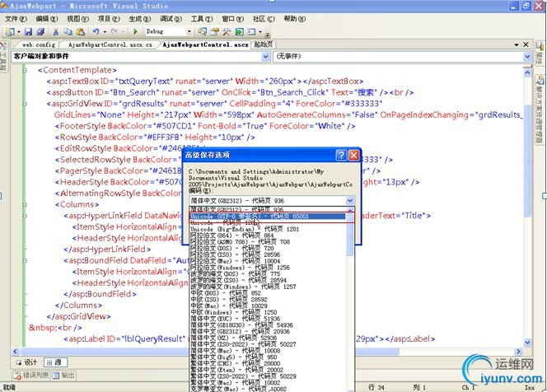Click the Save All toolbar icon
This screenshot has height=392, width=547.
(x=40, y=32)
